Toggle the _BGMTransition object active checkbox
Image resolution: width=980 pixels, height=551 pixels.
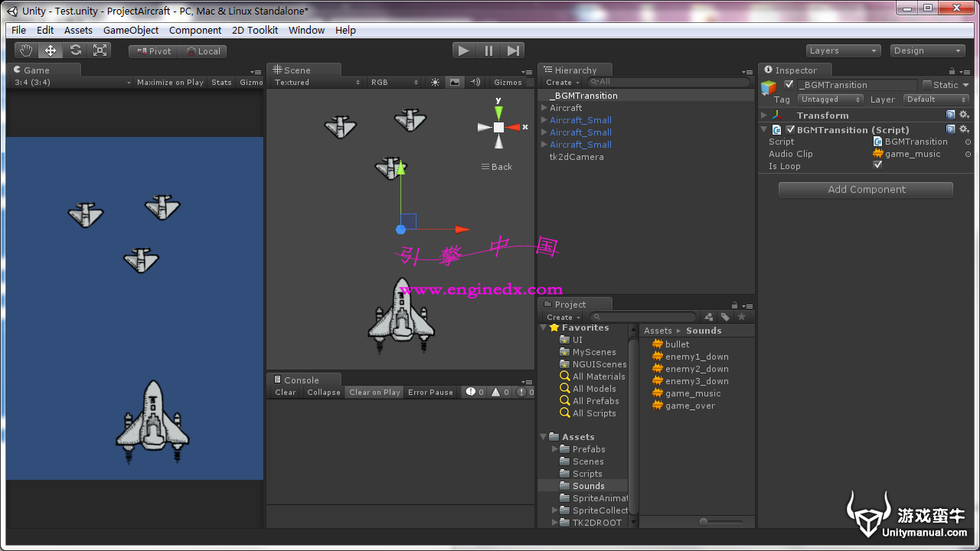789,84
